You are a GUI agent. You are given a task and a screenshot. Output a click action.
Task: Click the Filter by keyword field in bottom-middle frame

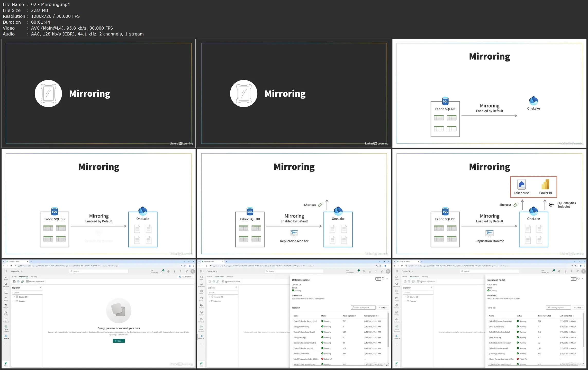click(363, 308)
